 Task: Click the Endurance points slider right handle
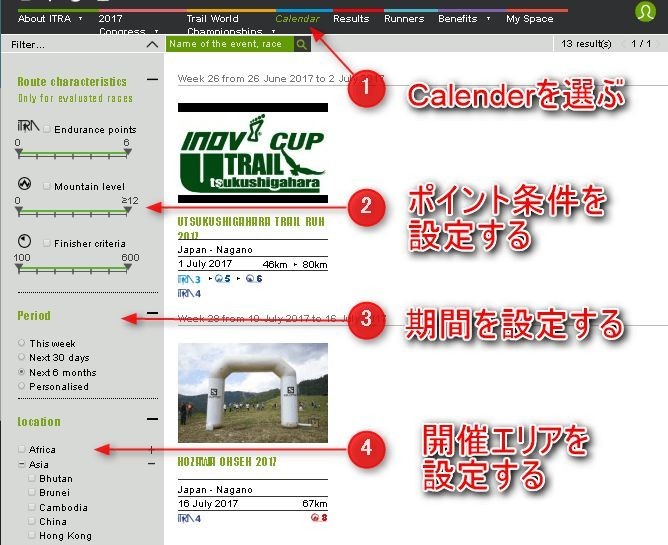point(127,153)
